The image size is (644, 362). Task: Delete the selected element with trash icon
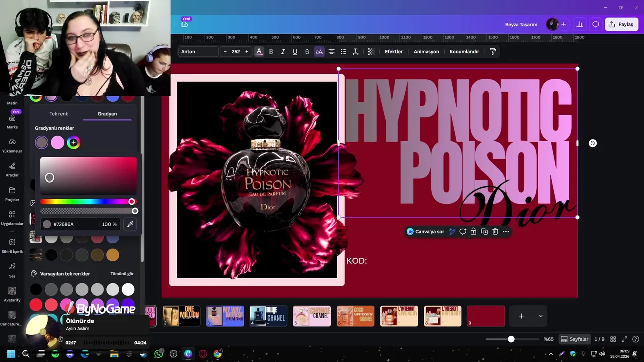point(495,232)
